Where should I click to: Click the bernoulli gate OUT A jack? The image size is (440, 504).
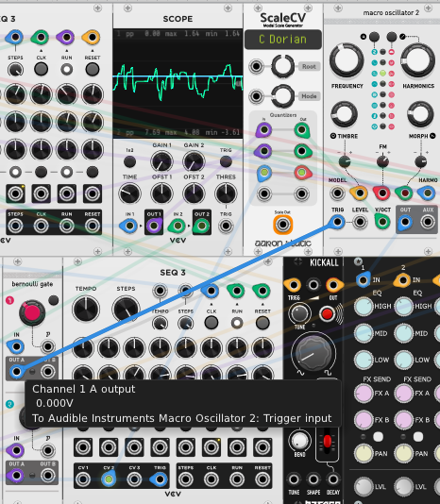point(16,372)
